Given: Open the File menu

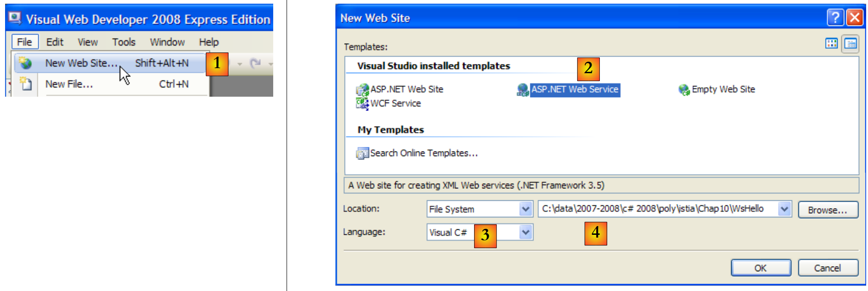Looking at the screenshot, I should 24,42.
